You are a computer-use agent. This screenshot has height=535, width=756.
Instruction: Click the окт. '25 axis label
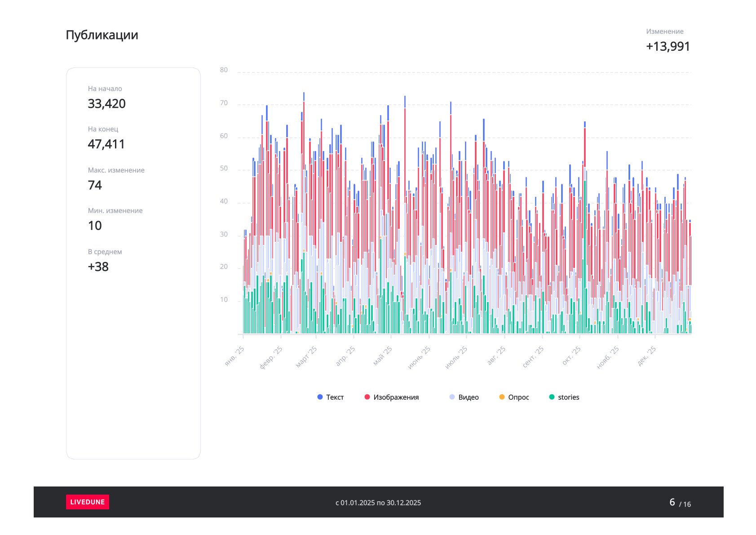(571, 356)
